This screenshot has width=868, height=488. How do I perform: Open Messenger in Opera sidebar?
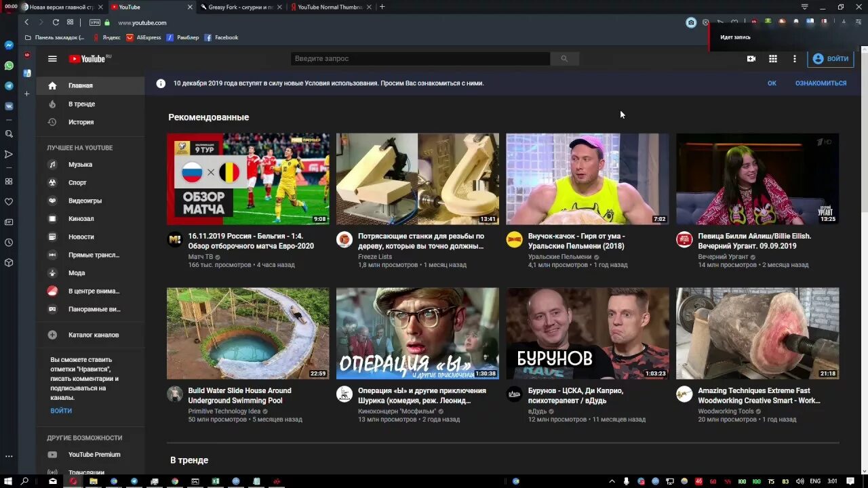pos(9,45)
